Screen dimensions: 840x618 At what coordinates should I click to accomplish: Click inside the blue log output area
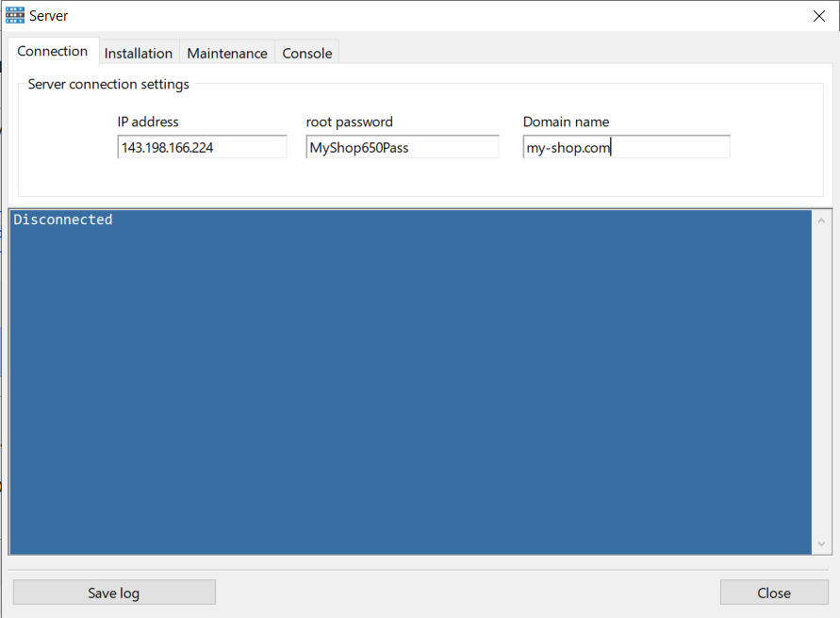click(x=410, y=382)
